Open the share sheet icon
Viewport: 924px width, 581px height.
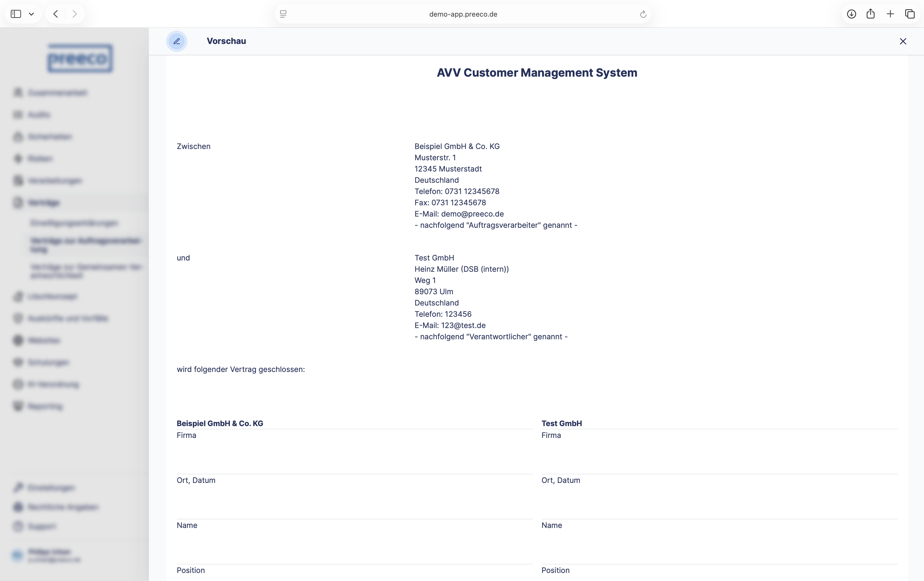pos(870,14)
